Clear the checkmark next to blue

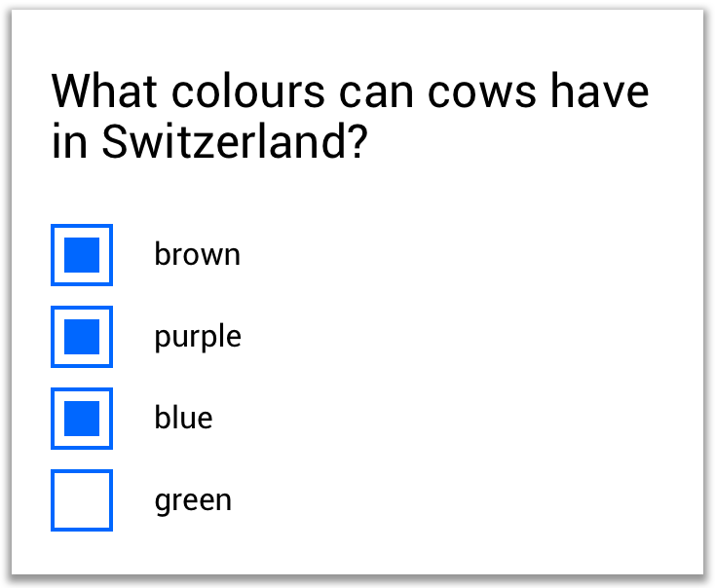[x=82, y=419]
